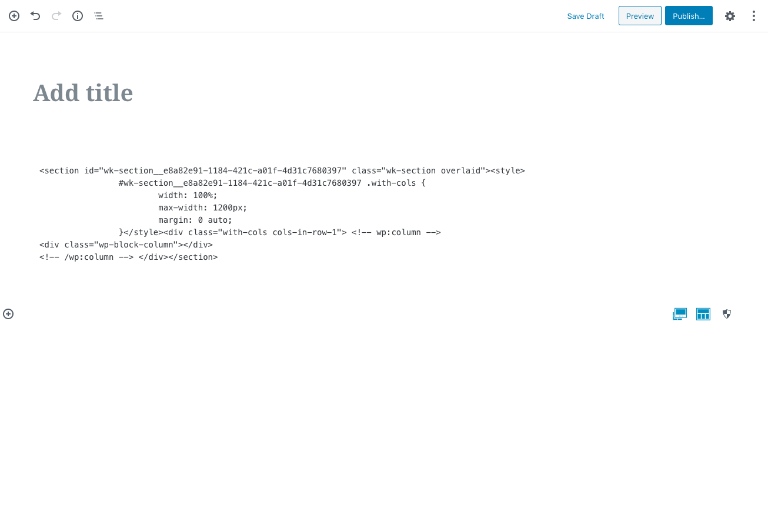768x532 pixels.
Task: Click the text '<div class="wp-block-column"></div>'
Action: (x=126, y=245)
